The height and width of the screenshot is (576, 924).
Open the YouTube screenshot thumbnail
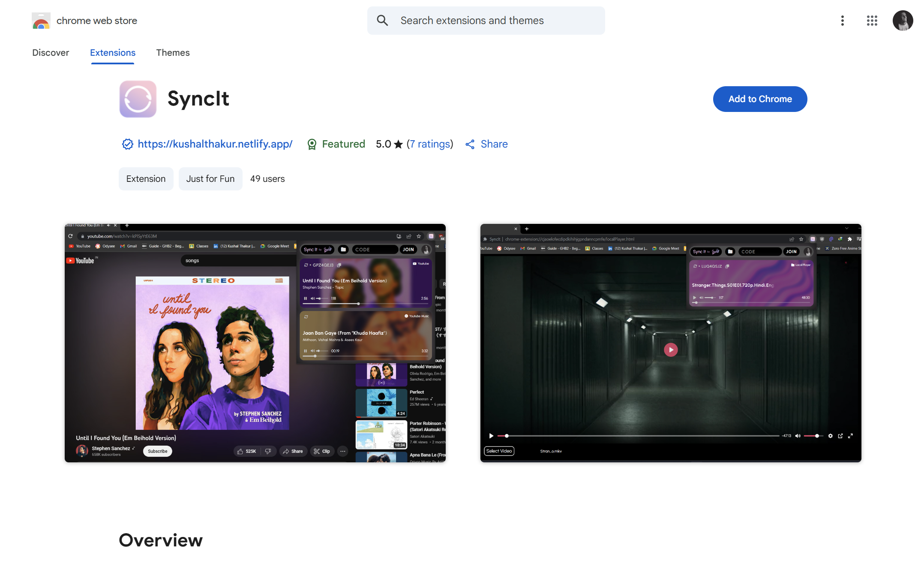pyautogui.click(x=255, y=343)
